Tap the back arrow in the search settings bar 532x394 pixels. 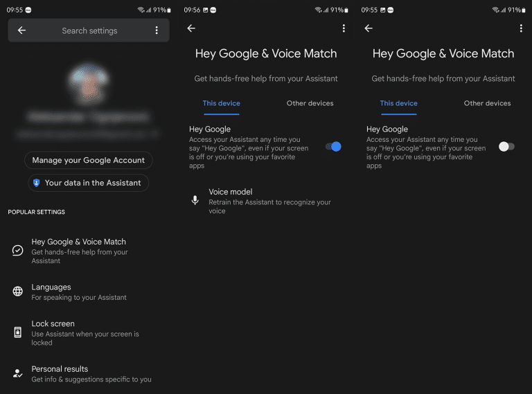[21, 30]
